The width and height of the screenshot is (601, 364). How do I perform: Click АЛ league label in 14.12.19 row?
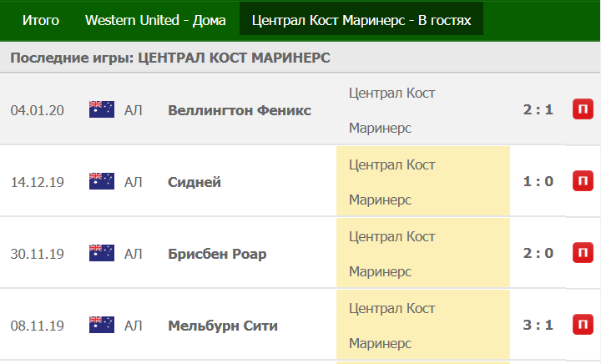pos(133,182)
